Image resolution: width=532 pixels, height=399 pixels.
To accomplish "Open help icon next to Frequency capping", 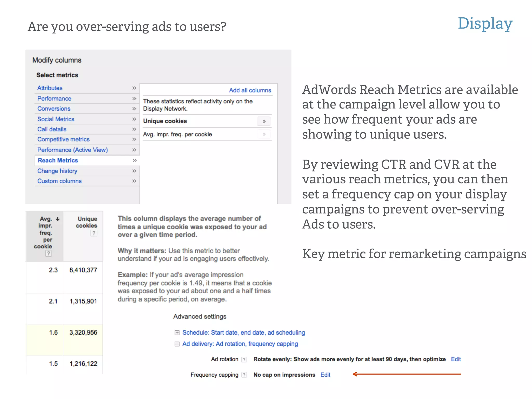I will (244, 375).
